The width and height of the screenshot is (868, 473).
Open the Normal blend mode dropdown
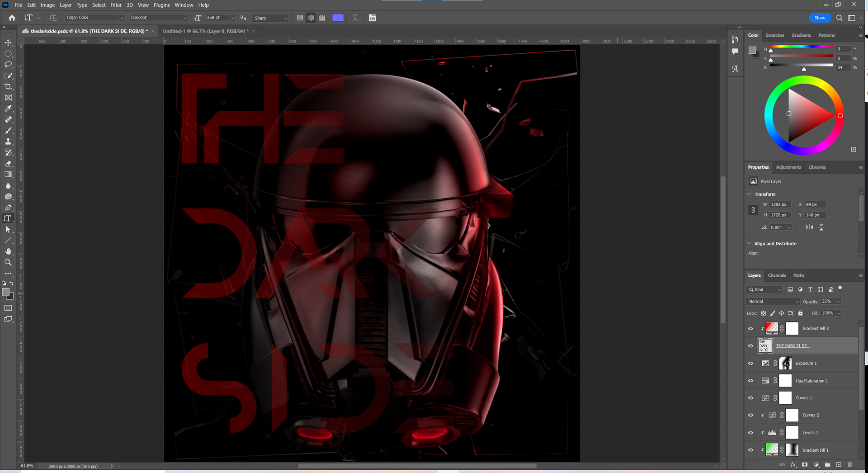click(x=773, y=302)
